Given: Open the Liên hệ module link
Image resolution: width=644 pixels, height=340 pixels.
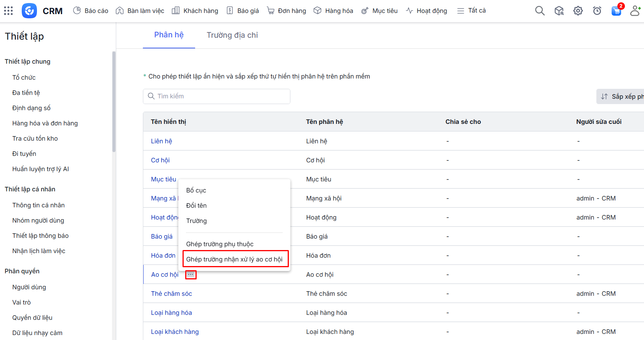Looking at the screenshot, I should 162,141.
